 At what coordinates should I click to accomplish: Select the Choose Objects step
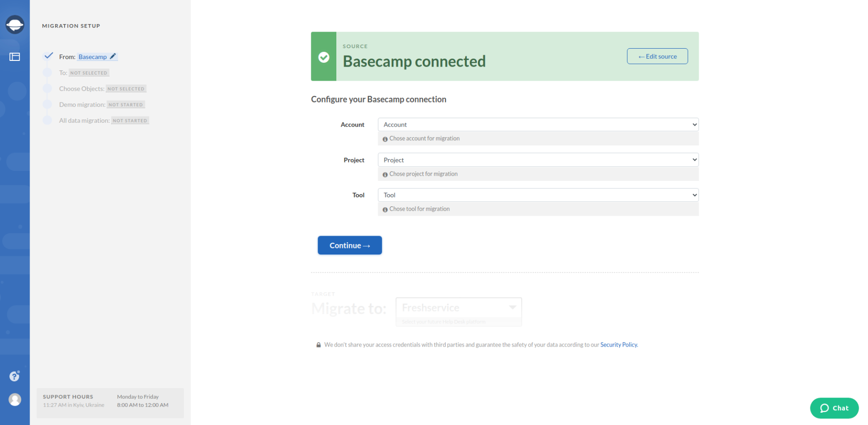pyautogui.click(x=102, y=89)
